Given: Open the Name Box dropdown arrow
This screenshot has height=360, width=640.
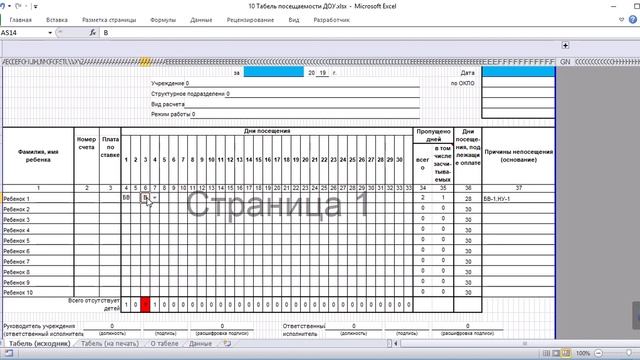Looking at the screenshot, I should click(x=50, y=33).
